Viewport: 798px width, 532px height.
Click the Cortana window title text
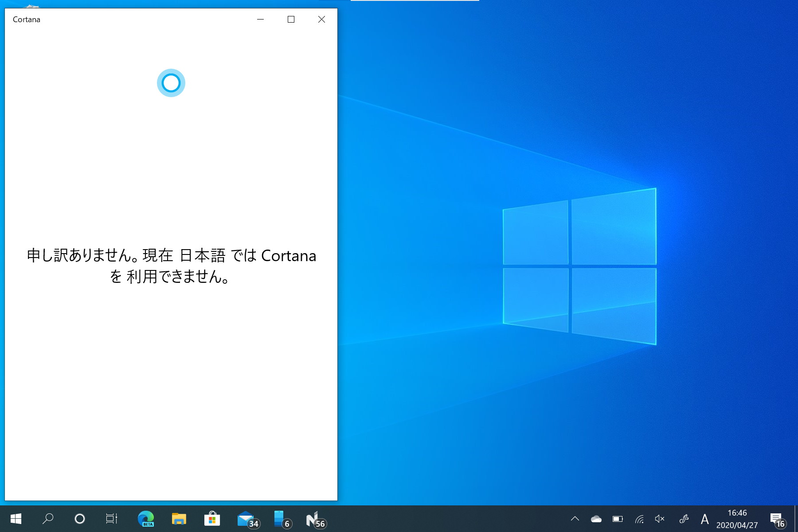pyautogui.click(x=27, y=20)
